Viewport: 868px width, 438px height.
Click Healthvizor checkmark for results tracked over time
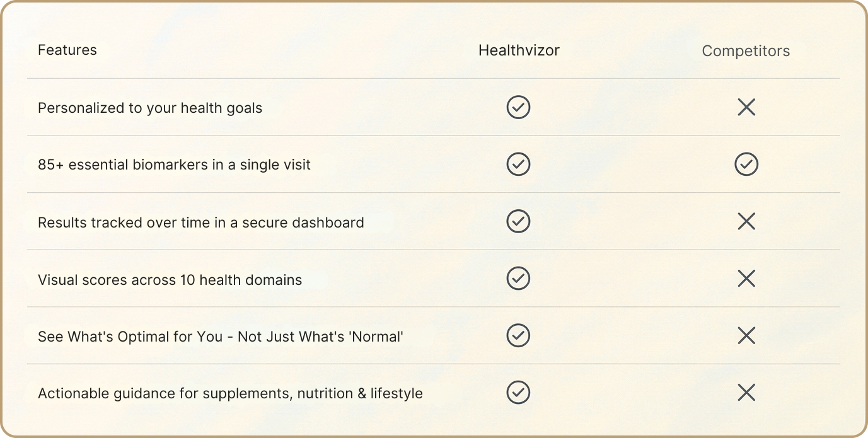pyautogui.click(x=518, y=221)
